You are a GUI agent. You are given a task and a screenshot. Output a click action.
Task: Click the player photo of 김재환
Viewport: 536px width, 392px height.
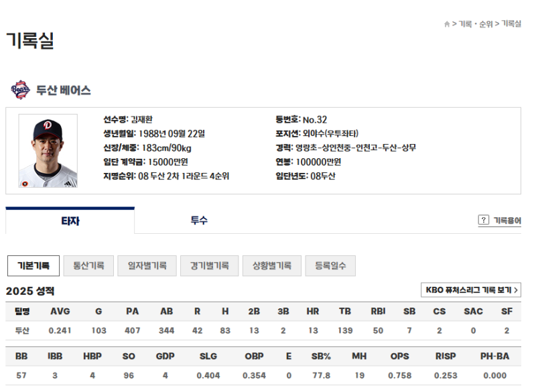tap(48, 151)
